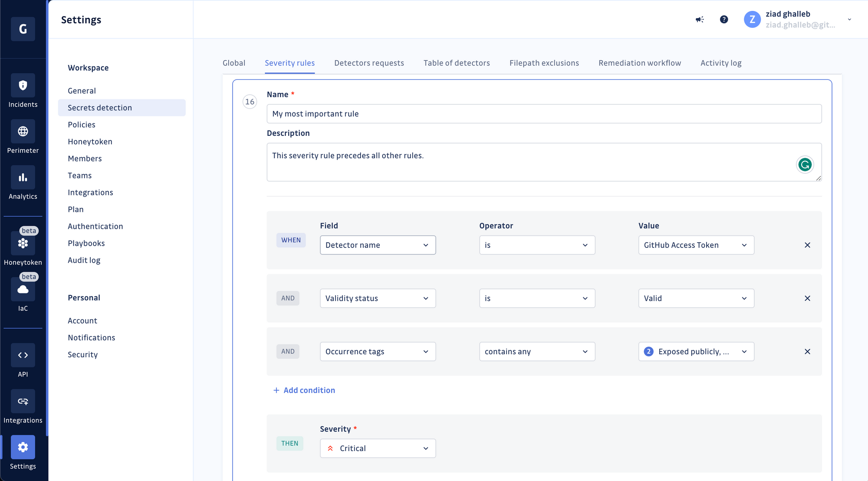Switch to the Remediation workflow tab
This screenshot has height=481, width=868.
point(640,63)
